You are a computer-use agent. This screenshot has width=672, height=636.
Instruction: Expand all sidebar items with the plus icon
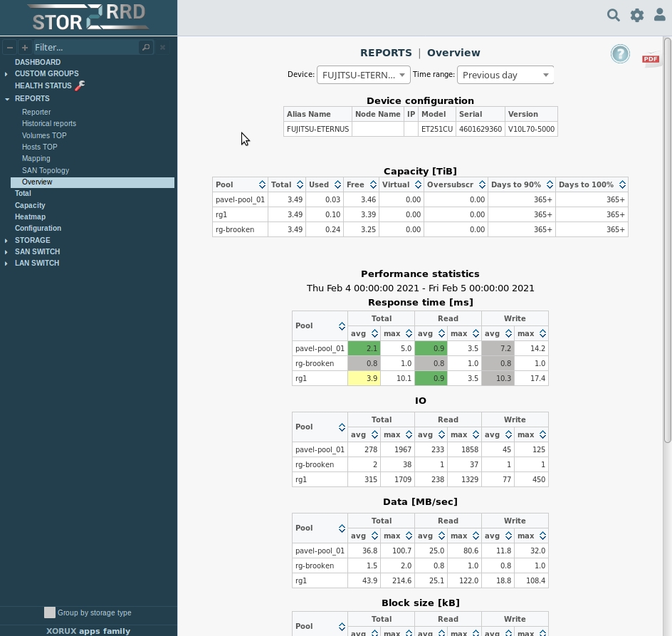pos(24,47)
